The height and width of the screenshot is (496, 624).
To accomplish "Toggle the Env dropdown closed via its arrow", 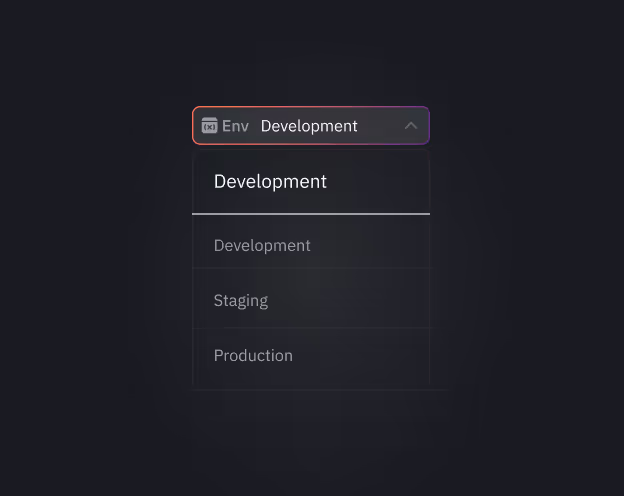I will point(411,126).
